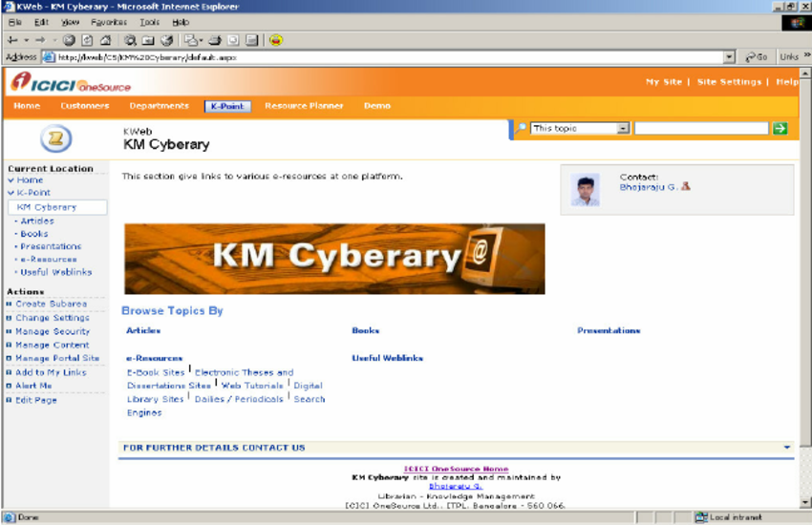Viewport: 812px width, 525px height.
Task: Click the Print toolbar icon
Action: (215, 40)
